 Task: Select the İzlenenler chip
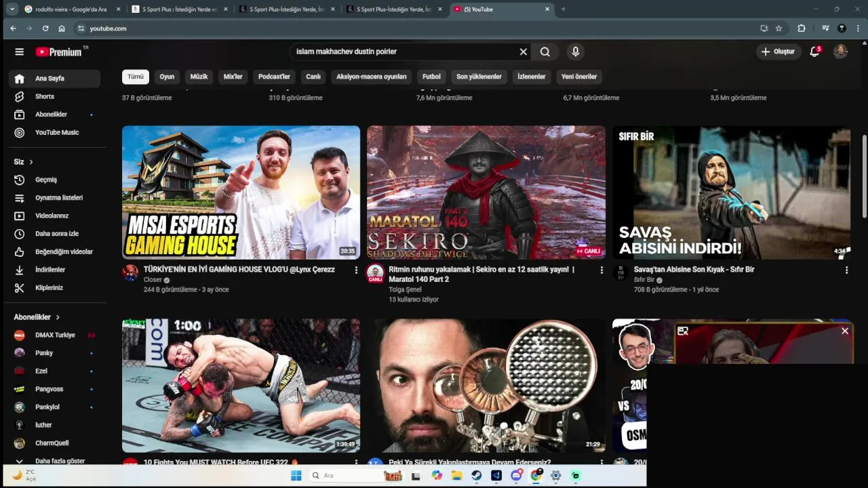pos(532,77)
